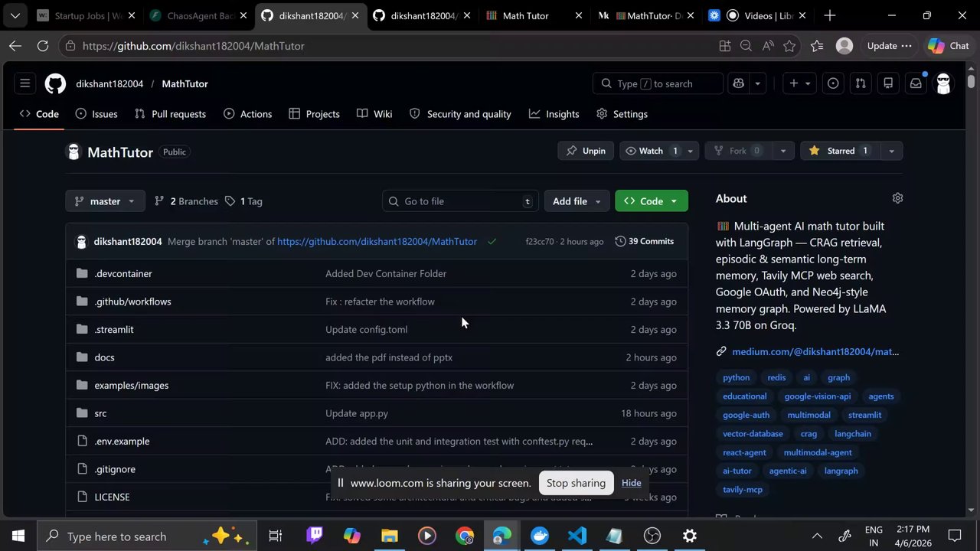Open the Copilot icon in header

(x=738, y=83)
